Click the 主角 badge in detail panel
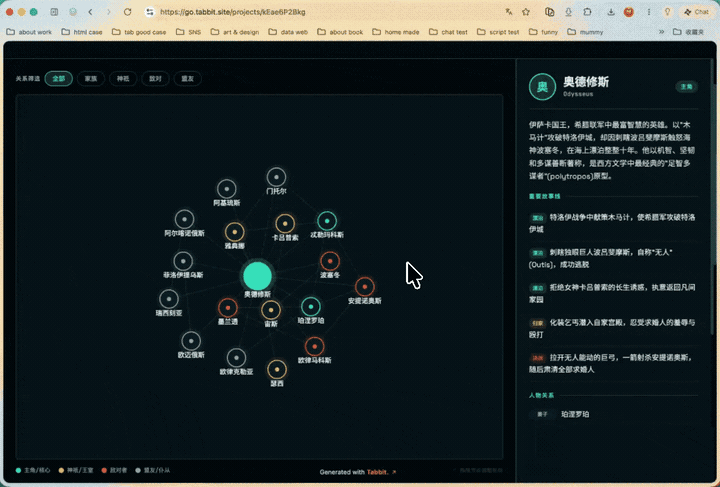 click(x=686, y=86)
